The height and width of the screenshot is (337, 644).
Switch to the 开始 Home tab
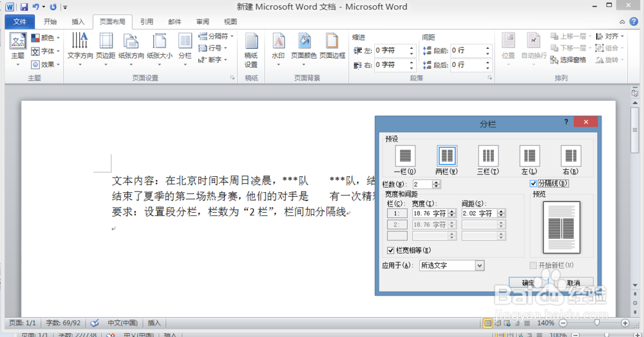click(50, 22)
